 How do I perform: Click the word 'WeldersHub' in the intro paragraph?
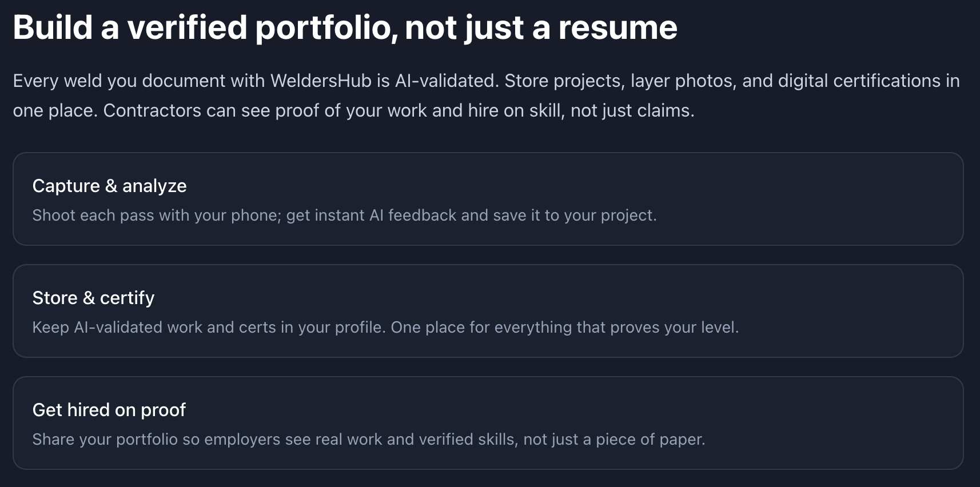click(x=321, y=81)
